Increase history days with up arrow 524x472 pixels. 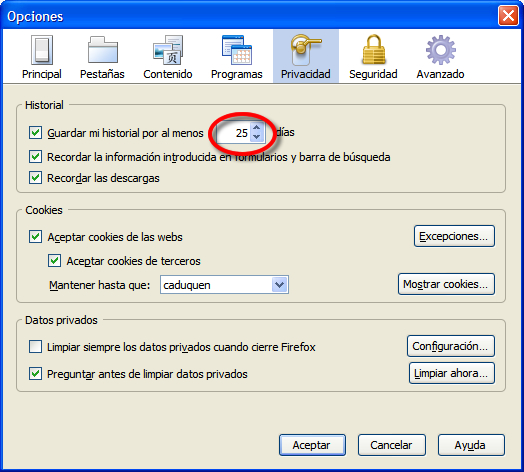(257, 128)
